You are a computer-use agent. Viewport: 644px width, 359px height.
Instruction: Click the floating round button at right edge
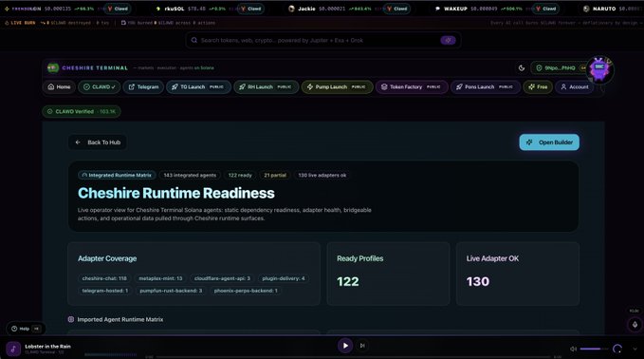pos(635,325)
